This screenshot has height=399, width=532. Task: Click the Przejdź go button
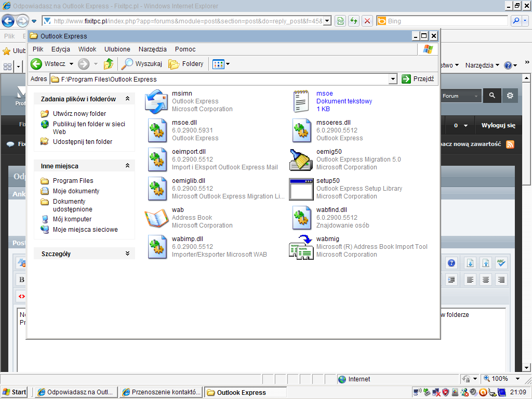coord(418,79)
